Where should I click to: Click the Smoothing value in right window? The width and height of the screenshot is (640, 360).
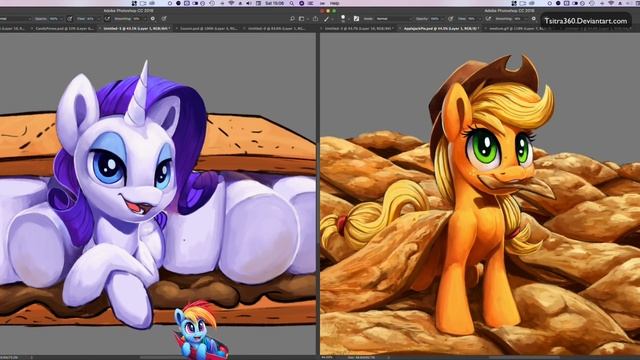[518, 19]
